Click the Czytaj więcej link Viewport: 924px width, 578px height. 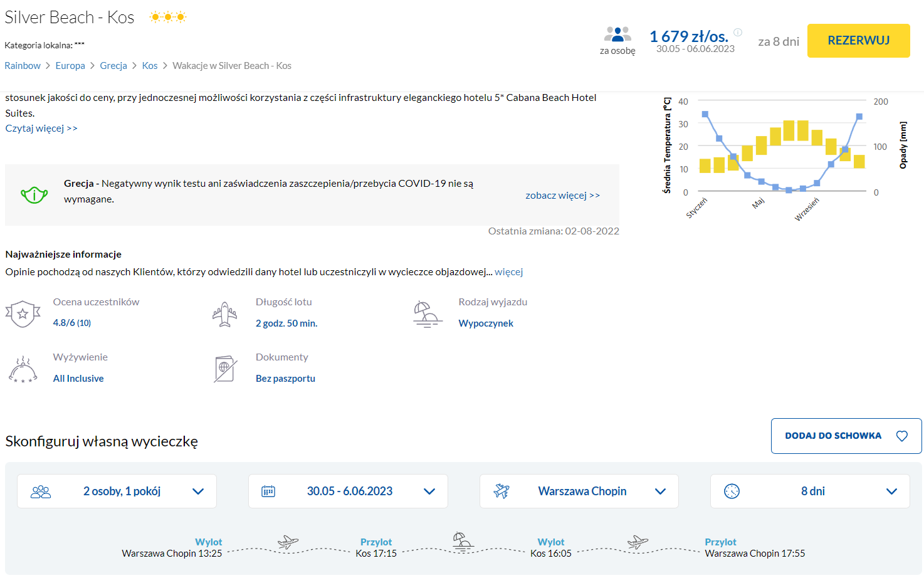pyautogui.click(x=41, y=129)
